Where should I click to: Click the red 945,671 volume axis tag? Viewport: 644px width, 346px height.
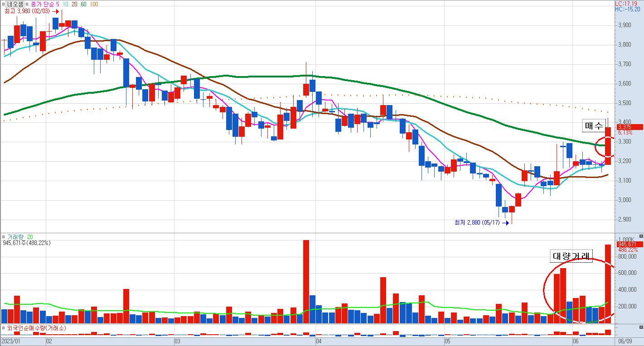point(629,245)
